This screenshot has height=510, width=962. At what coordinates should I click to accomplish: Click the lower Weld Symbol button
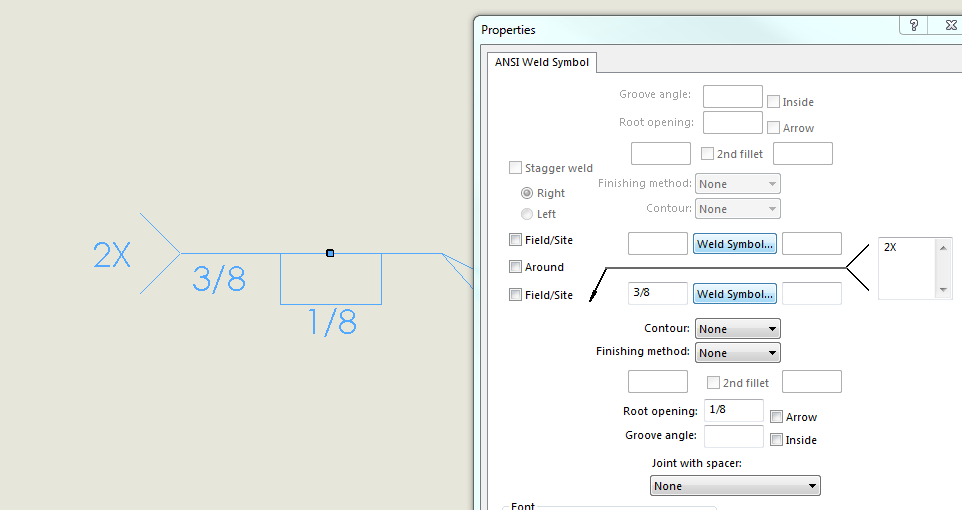734,294
